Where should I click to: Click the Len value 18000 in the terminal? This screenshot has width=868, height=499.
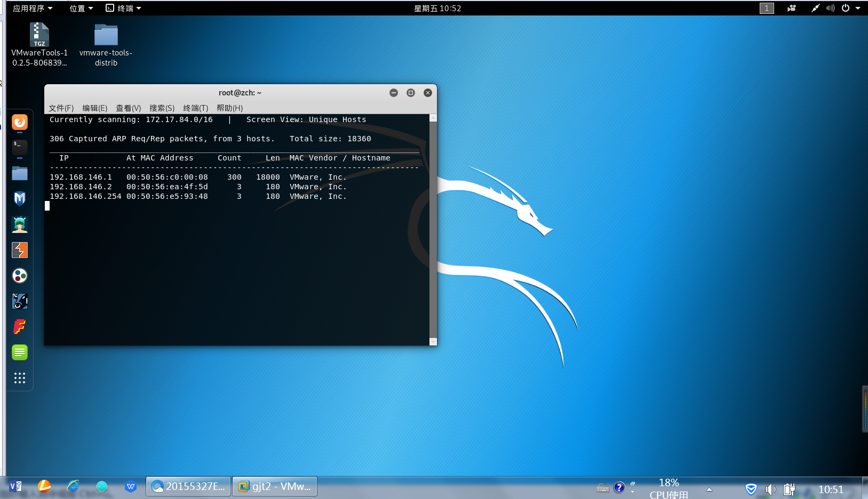(x=268, y=177)
